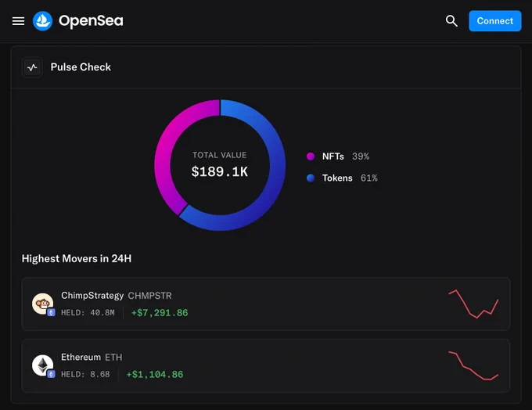Click the ChimpStrategy sparkline chart
Screen dimensions: 532x410
[x=473, y=304]
